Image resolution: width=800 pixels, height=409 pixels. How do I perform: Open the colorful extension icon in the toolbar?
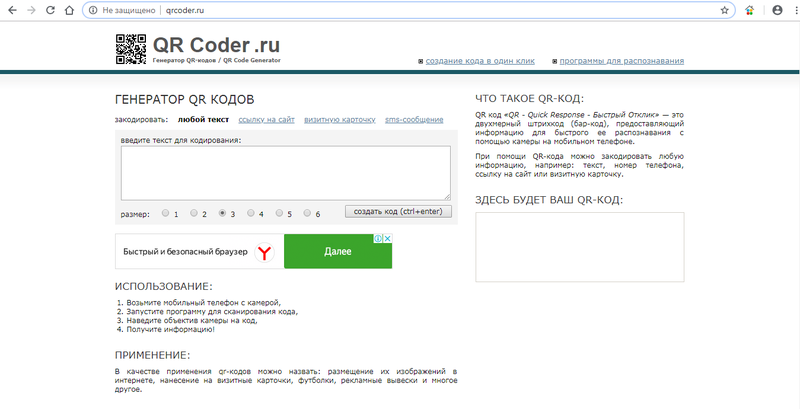pos(749,10)
